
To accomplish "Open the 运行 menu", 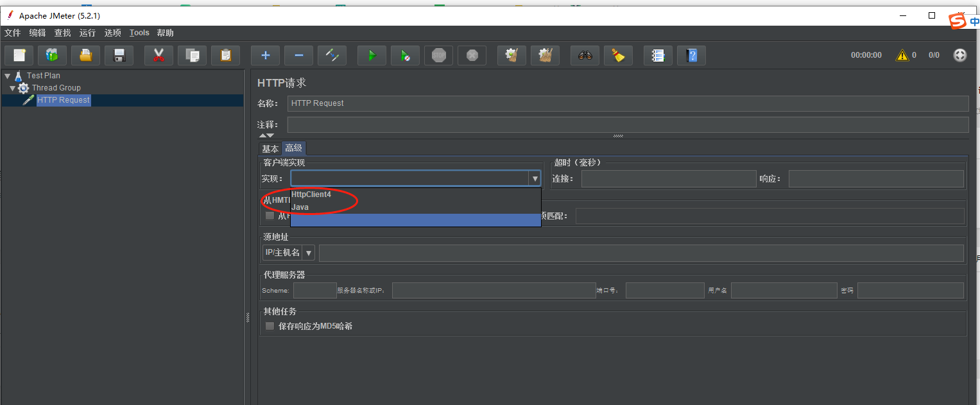I will pyautogui.click(x=87, y=33).
